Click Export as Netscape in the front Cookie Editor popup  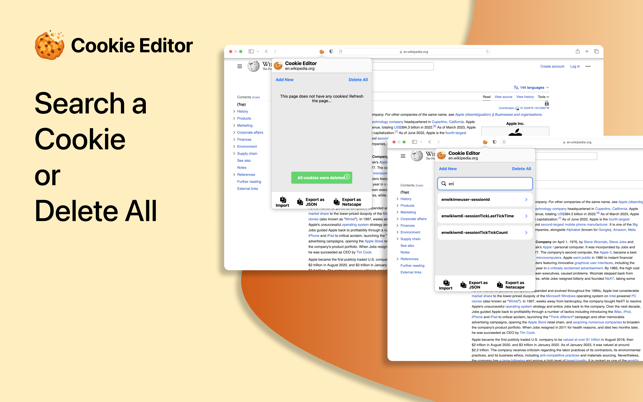511,285
